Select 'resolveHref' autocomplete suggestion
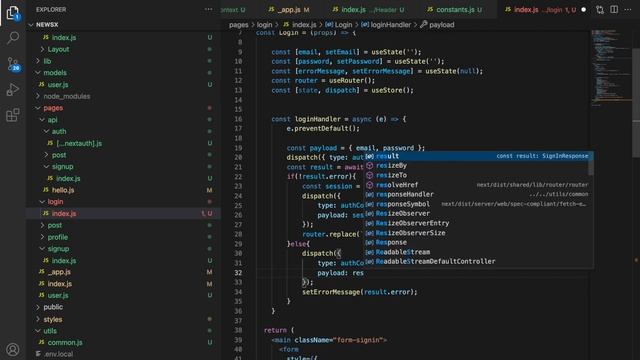 (x=476, y=185)
